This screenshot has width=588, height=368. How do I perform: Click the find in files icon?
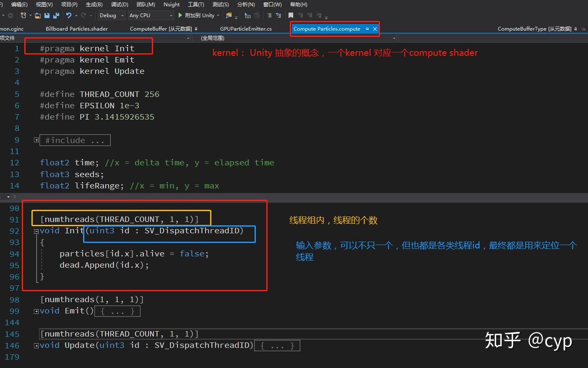tap(229, 16)
